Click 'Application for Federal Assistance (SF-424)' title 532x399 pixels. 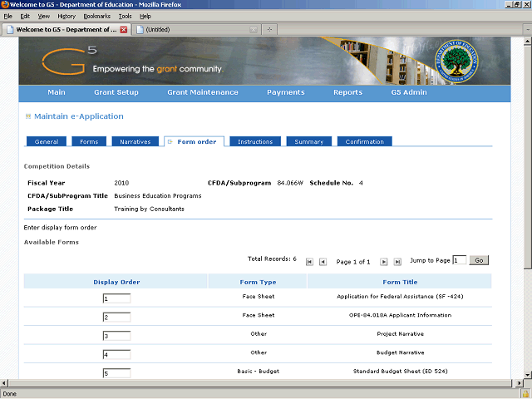coord(400,296)
